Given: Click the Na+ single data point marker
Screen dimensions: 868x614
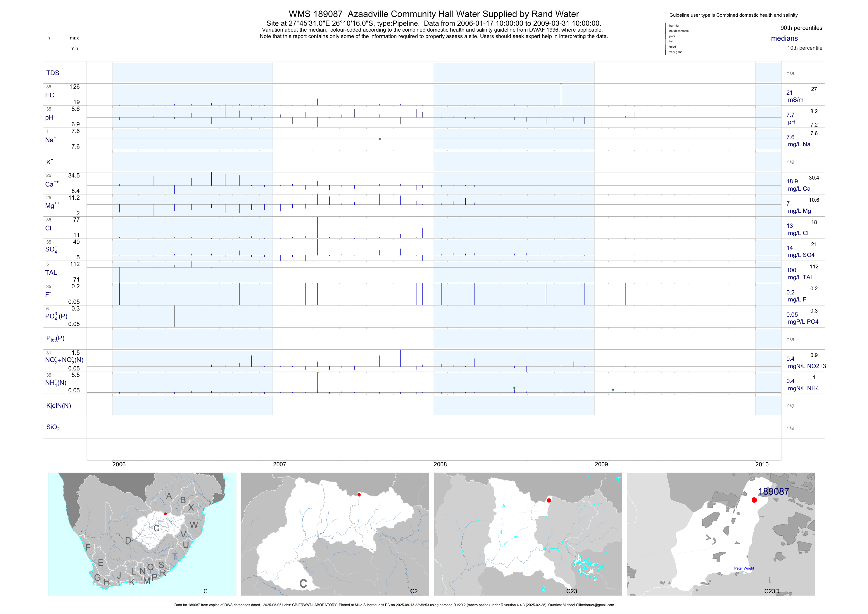Looking at the screenshot, I should click(x=379, y=139).
